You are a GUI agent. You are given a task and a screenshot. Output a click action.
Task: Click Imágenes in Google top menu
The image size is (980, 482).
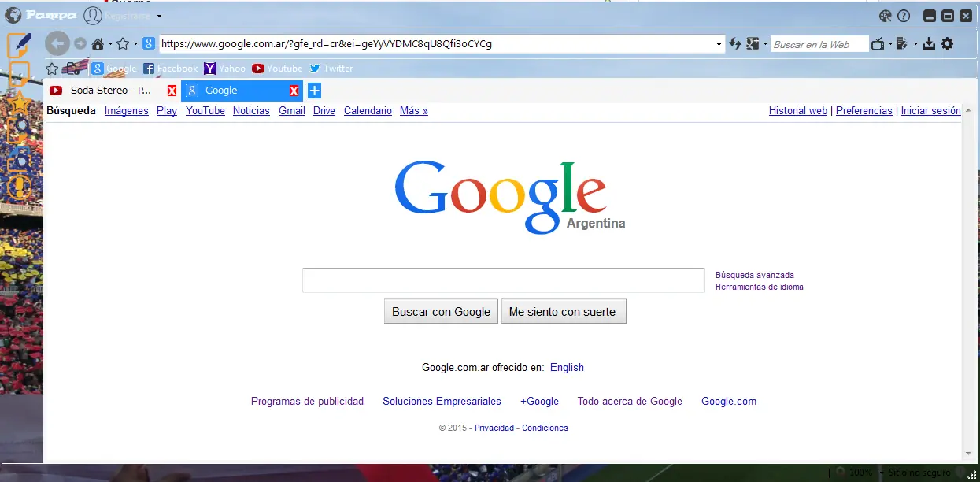coord(127,111)
